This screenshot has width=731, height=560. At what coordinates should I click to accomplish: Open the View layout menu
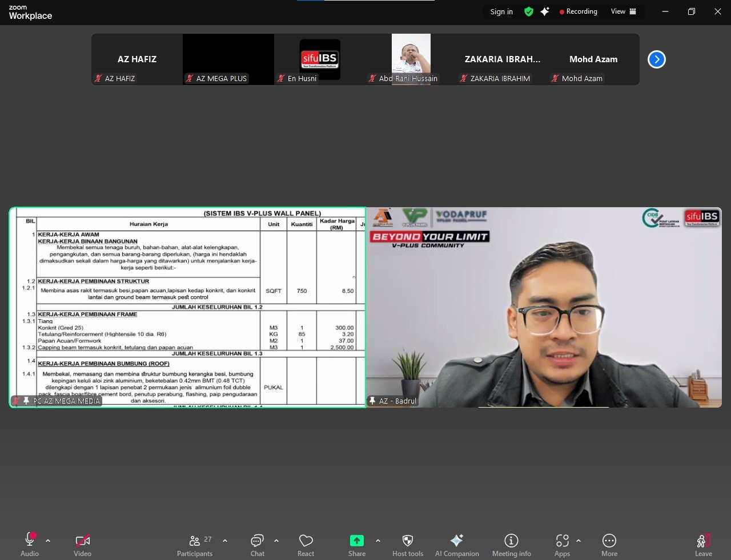coord(624,11)
